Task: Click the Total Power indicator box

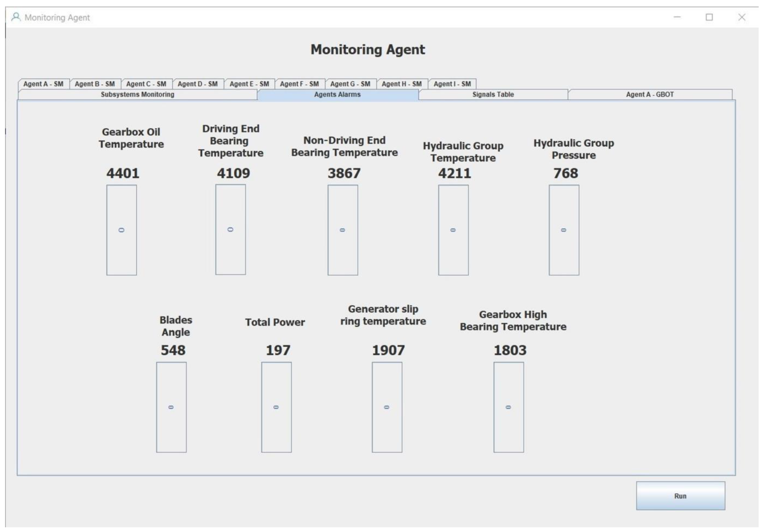Action: pyautogui.click(x=277, y=407)
